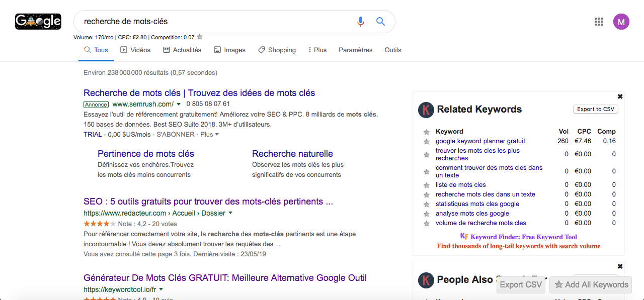644x300 pixels.
Task: Switch to the Shopping tab
Action: 277,50
